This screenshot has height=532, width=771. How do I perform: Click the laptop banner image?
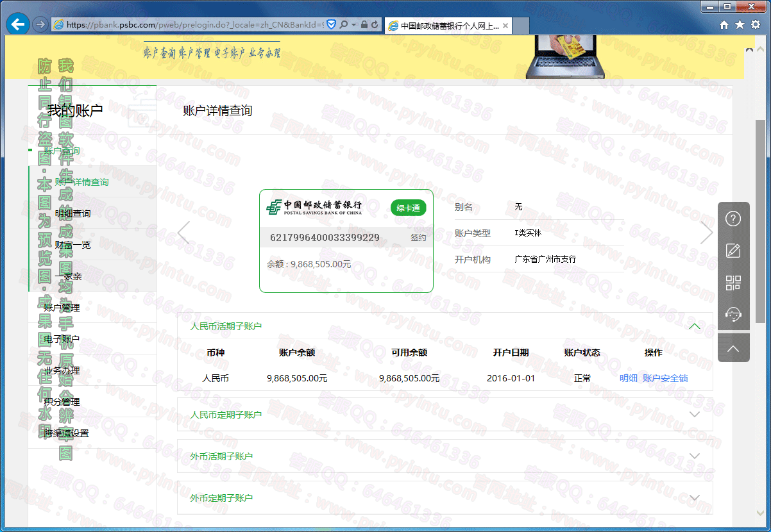click(x=565, y=56)
